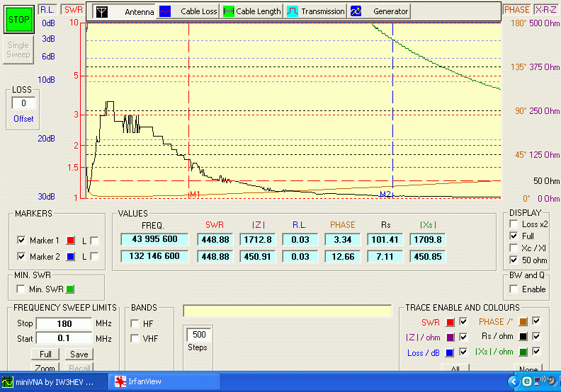
Task: Click the Save sweep limits button
Action: [79, 354]
